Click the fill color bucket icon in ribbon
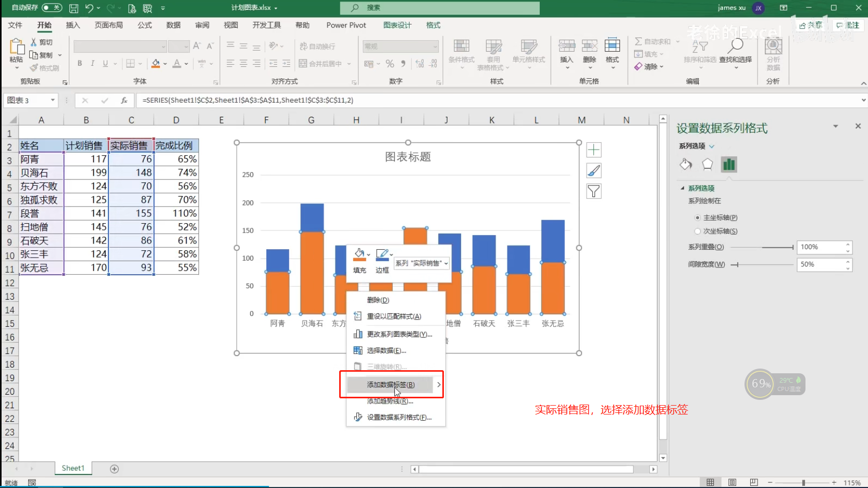Image resolution: width=868 pixels, height=488 pixels. [x=155, y=64]
